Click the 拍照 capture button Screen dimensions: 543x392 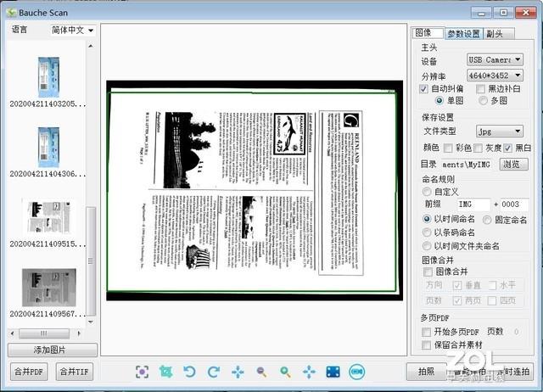(x=426, y=372)
